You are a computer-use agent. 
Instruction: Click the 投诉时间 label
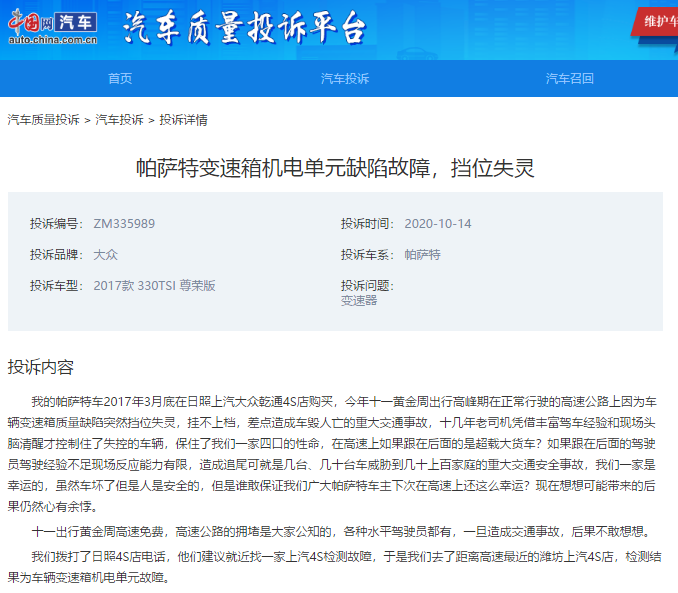[367, 224]
